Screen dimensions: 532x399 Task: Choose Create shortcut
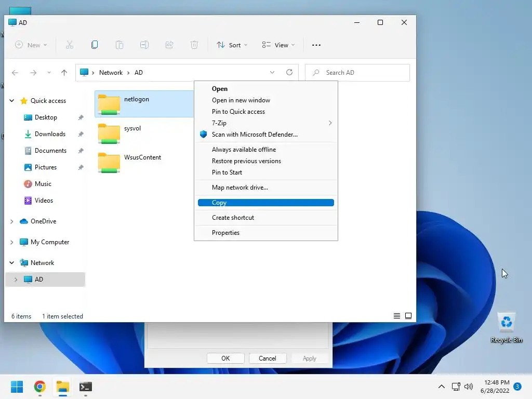266,218
